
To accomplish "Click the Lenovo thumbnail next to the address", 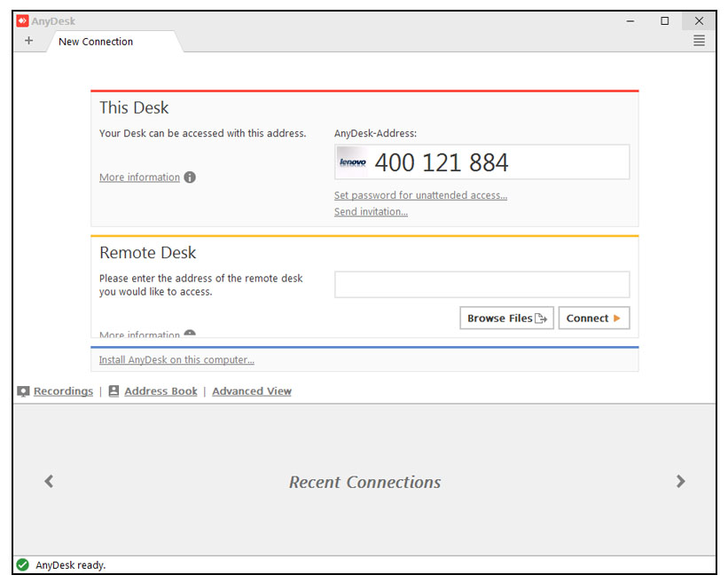I will 352,162.
